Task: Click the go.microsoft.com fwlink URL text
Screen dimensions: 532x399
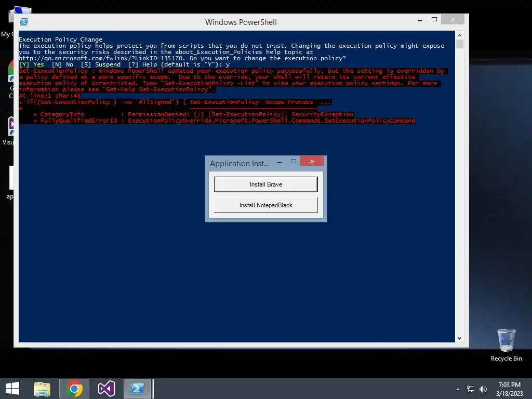Action: coord(102,58)
